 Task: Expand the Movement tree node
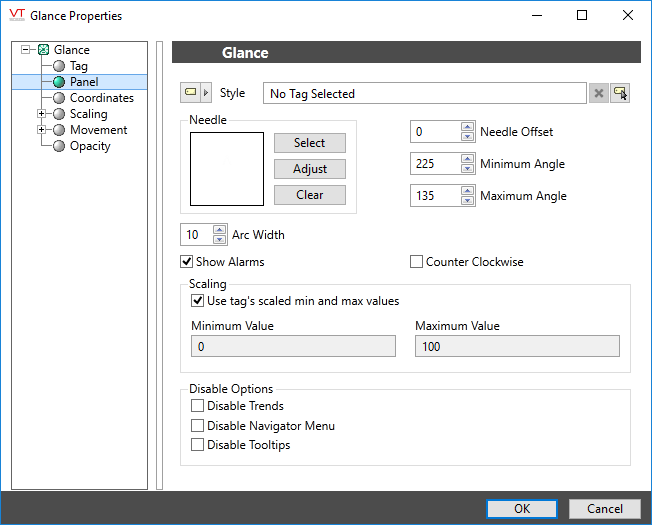[x=41, y=130]
